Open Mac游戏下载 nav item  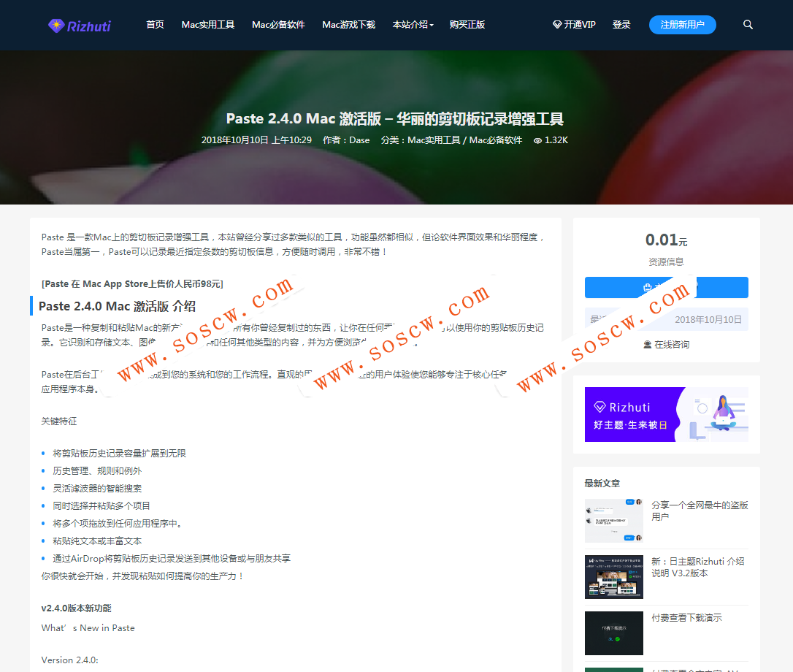point(348,25)
